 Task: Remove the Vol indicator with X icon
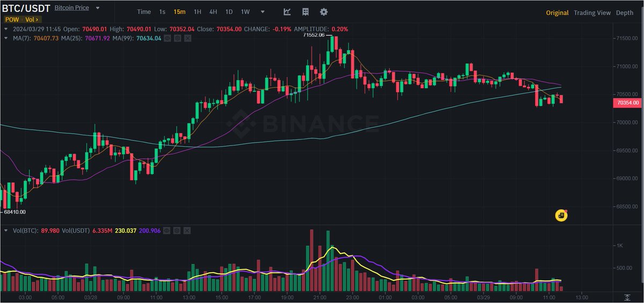coord(187,230)
